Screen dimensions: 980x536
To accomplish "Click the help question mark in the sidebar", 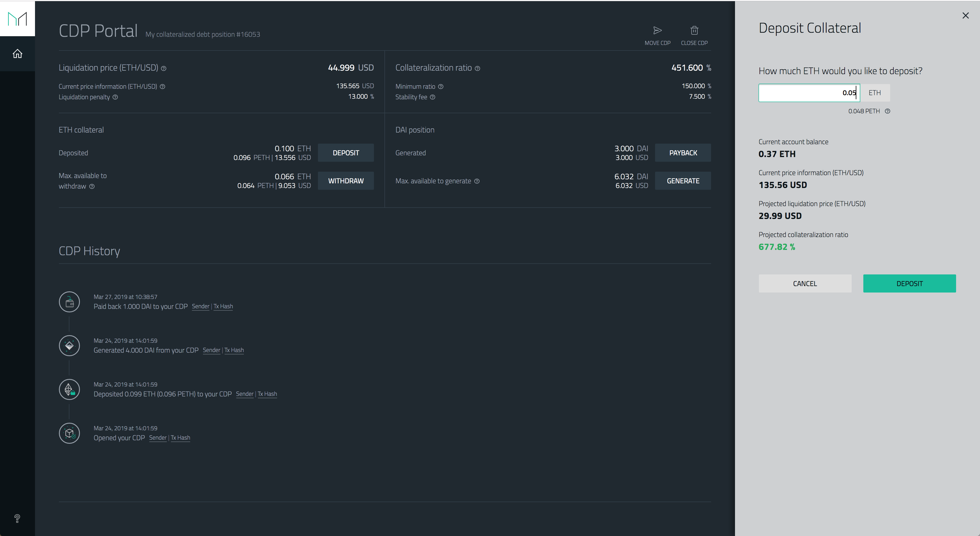I will (x=17, y=518).
